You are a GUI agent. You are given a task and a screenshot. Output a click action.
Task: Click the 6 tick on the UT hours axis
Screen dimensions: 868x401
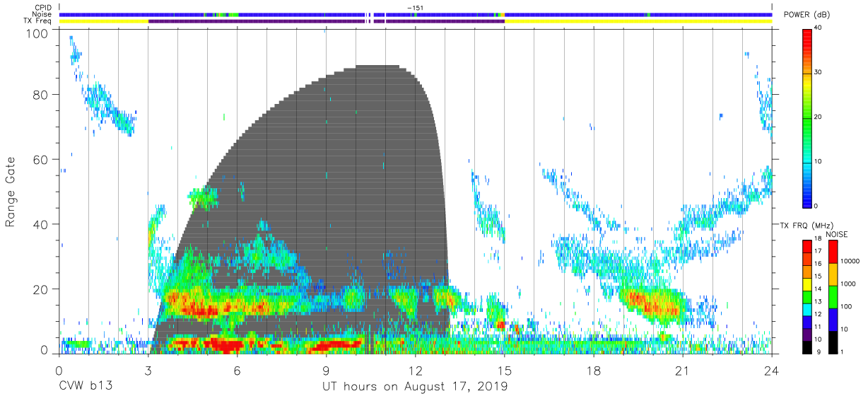237,370
